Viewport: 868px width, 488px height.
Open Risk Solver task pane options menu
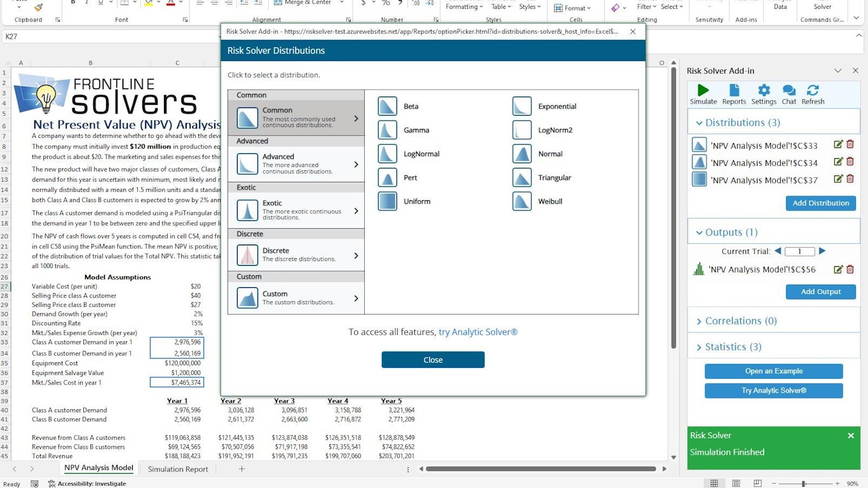[837, 71]
